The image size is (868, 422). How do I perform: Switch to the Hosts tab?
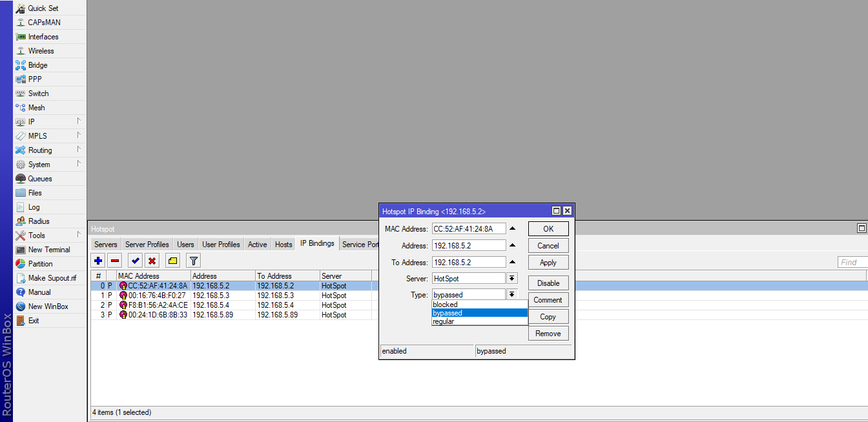tap(284, 245)
